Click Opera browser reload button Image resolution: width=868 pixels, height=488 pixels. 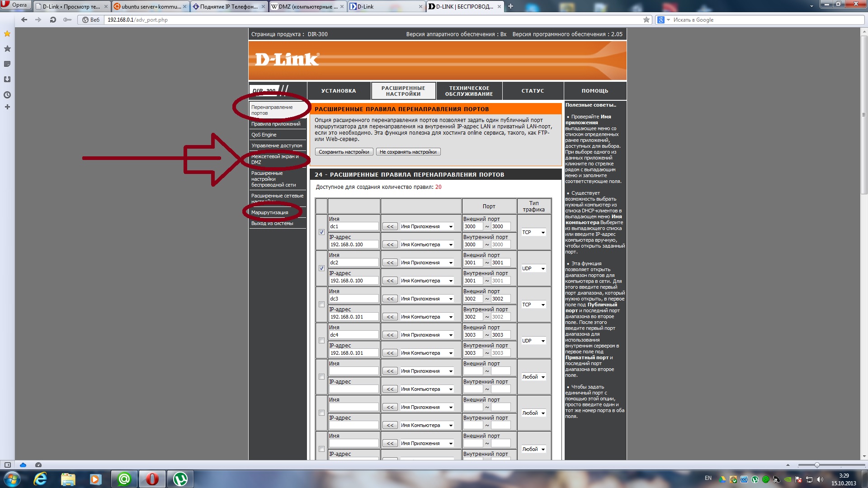(x=53, y=20)
